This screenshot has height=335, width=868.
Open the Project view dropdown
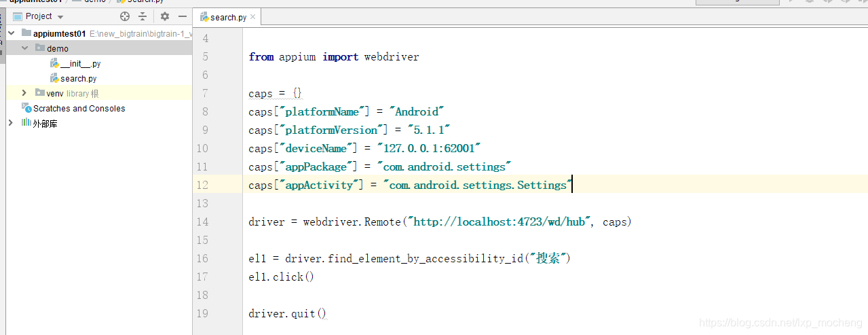60,17
